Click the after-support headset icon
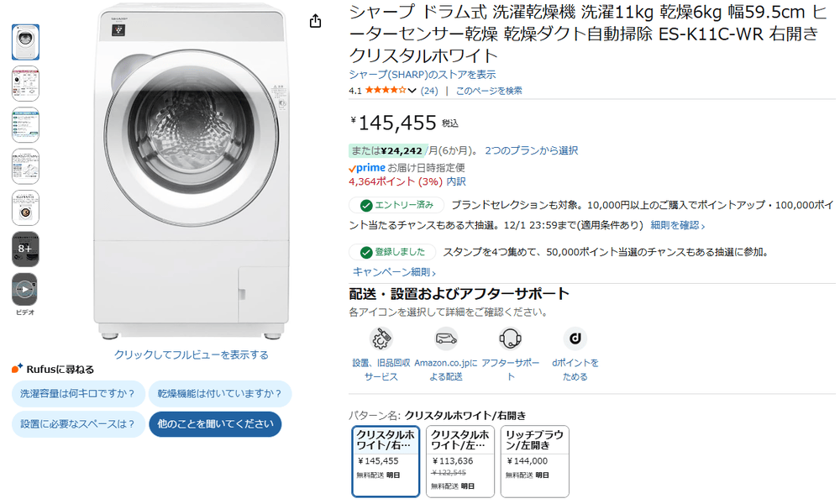Viewport: 840px width, 504px height. 511,339
